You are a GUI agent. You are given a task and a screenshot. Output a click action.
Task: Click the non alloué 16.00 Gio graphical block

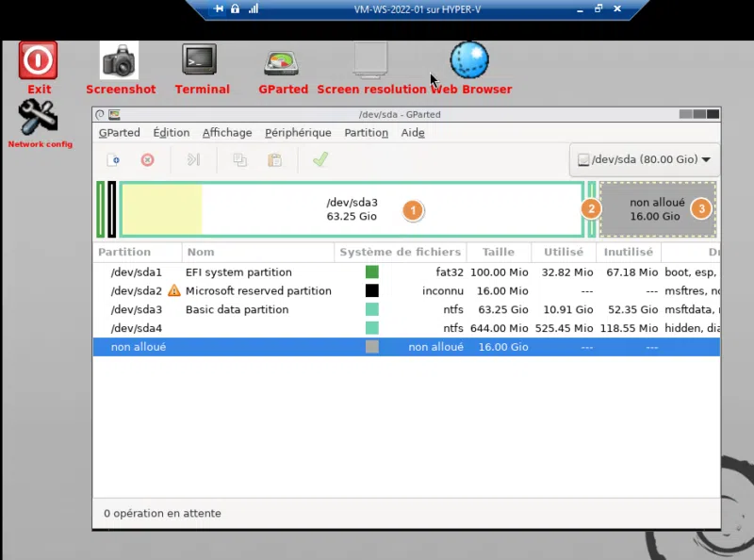[x=657, y=209]
